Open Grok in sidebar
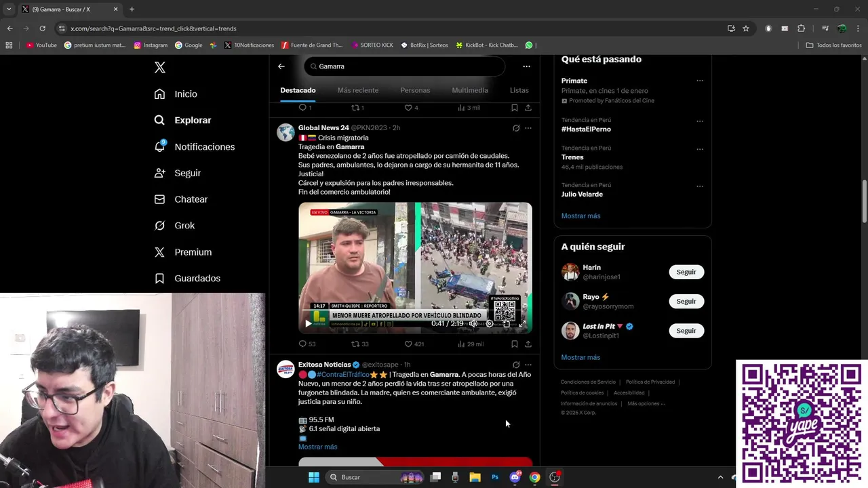Screen dimensions: 868x488 pyautogui.click(x=174, y=226)
